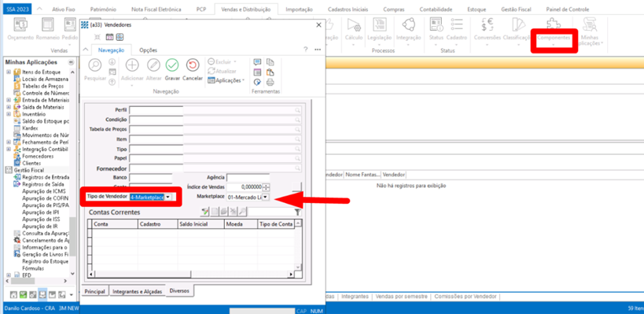Click the Saldo Inicial column header

201,224
